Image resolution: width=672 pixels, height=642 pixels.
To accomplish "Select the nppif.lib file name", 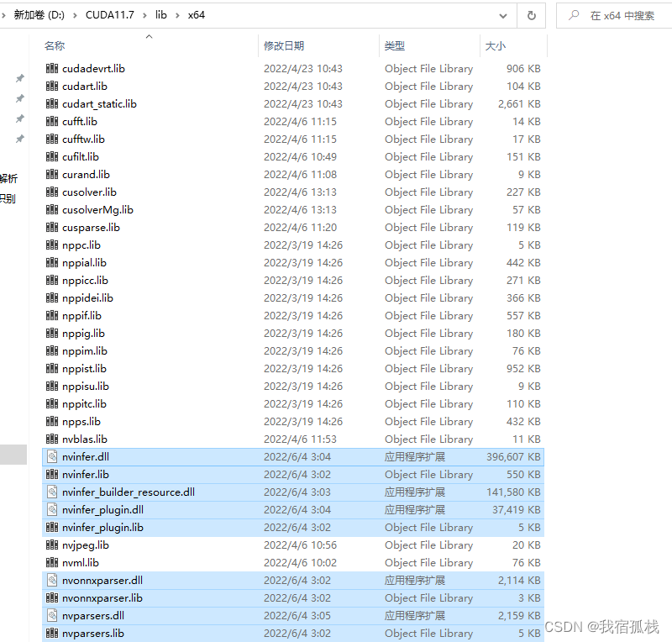I will click(x=81, y=315).
